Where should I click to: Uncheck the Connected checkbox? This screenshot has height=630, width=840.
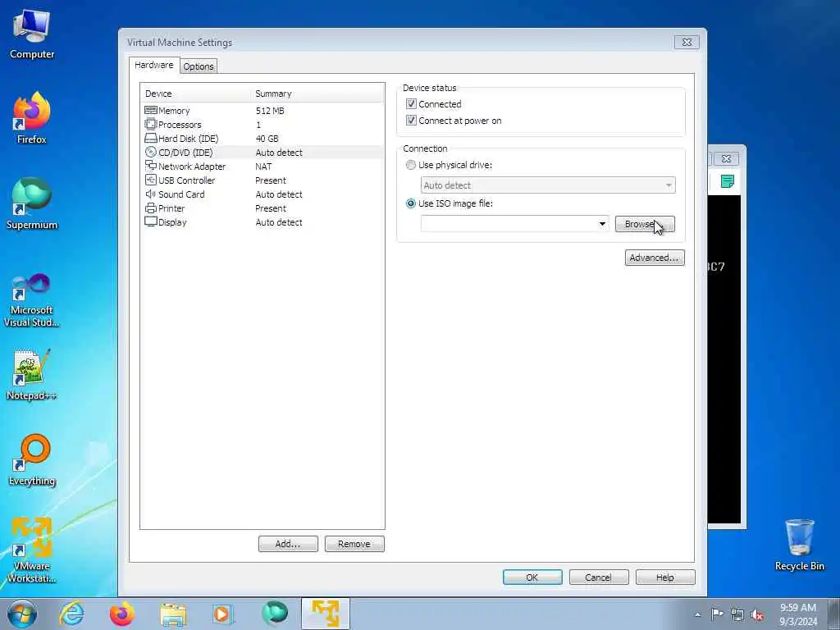pyautogui.click(x=411, y=104)
